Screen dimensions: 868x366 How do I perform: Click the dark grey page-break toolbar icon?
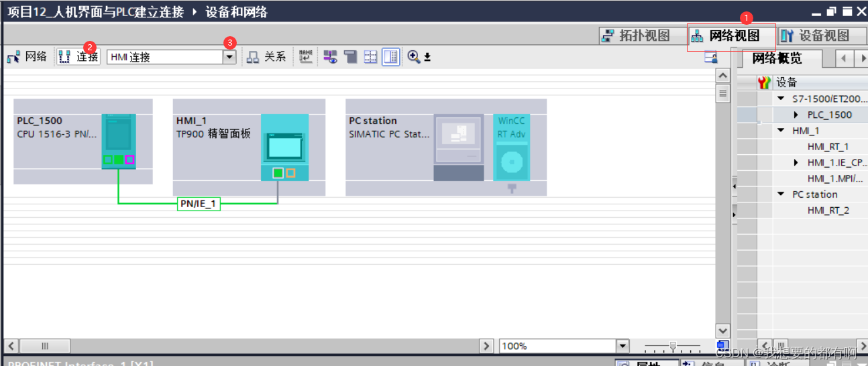[x=350, y=57]
